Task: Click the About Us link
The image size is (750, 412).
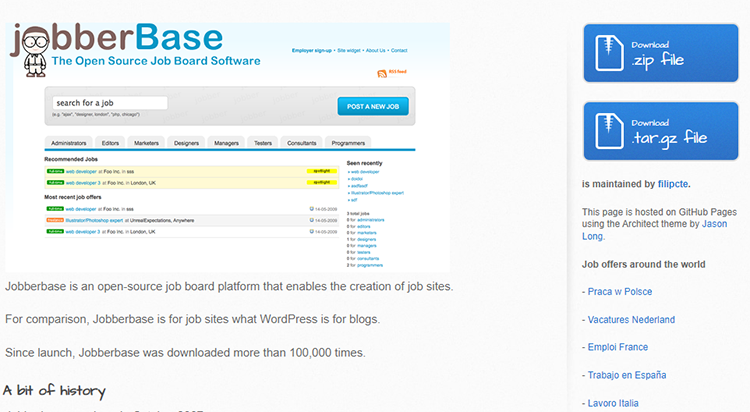Action: pos(375,50)
